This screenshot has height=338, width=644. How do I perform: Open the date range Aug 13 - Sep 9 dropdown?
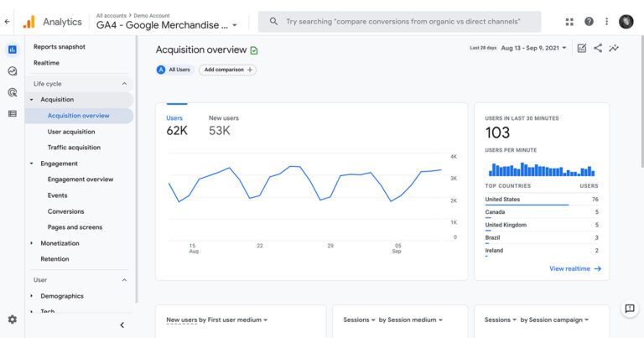click(x=533, y=48)
